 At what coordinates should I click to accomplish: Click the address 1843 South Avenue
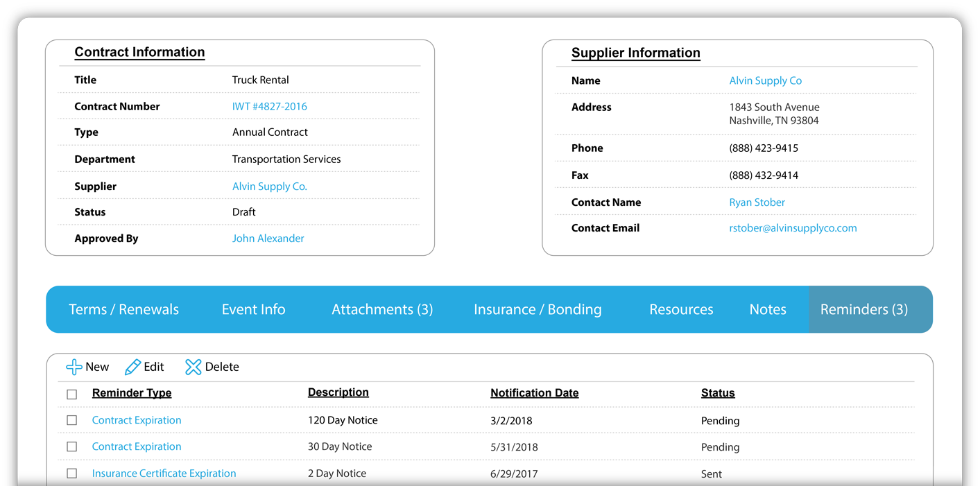coord(774,107)
